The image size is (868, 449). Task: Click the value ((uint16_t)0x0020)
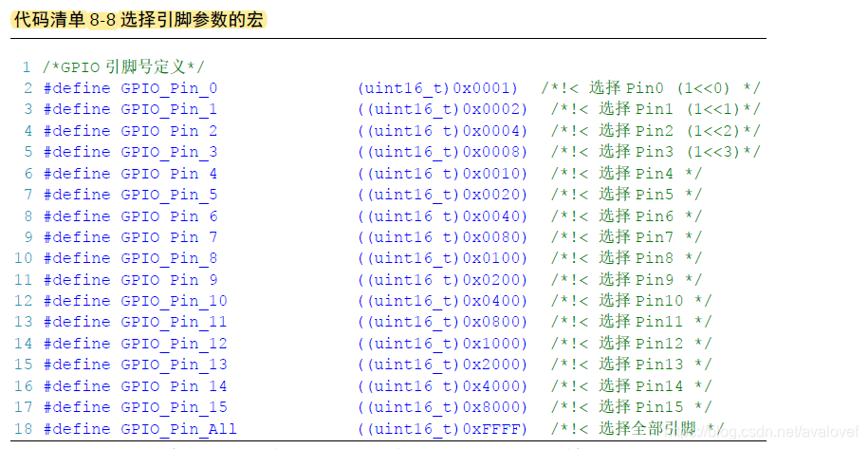[443, 195]
